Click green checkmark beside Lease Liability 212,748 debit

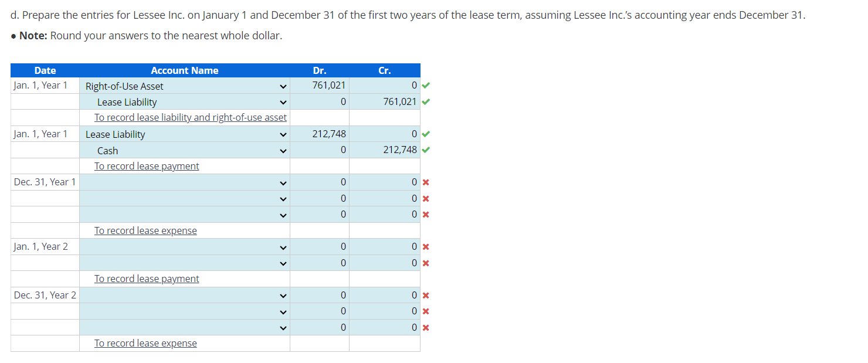click(x=425, y=134)
